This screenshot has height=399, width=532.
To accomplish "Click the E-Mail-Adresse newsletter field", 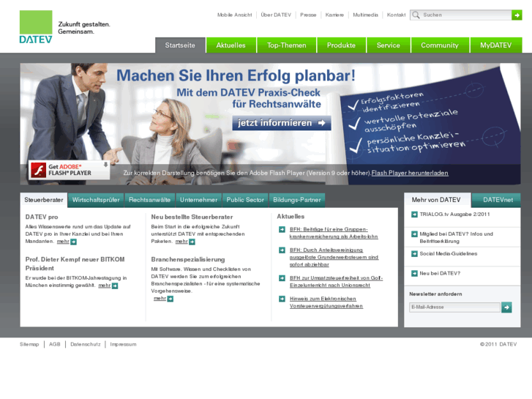I will pos(454,307).
